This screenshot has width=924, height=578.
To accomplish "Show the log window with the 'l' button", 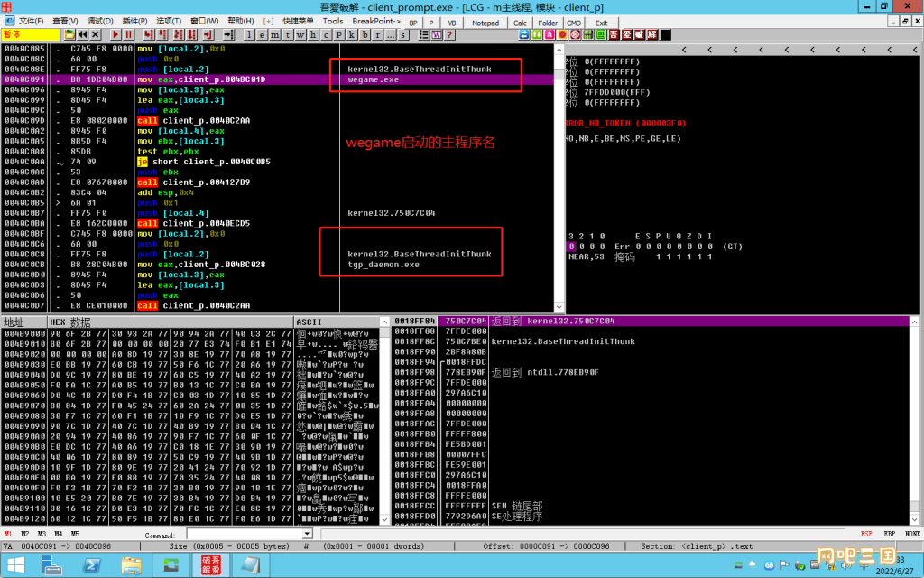I will (x=249, y=35).
